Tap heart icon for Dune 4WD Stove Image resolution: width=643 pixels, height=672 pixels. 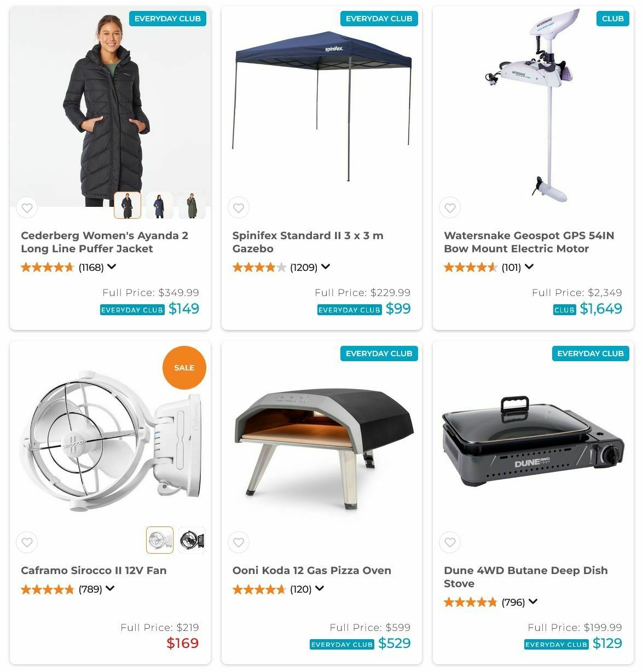(450, 542)
